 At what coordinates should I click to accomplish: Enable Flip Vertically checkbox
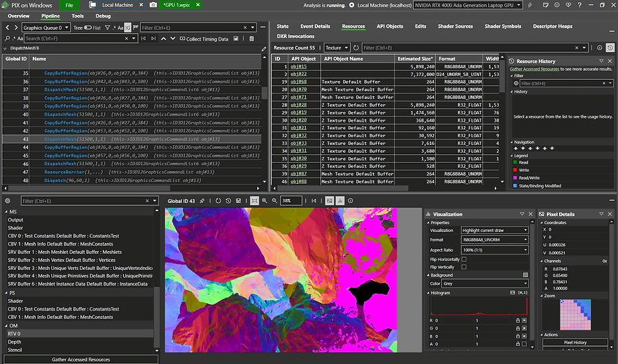pos(464,267)
